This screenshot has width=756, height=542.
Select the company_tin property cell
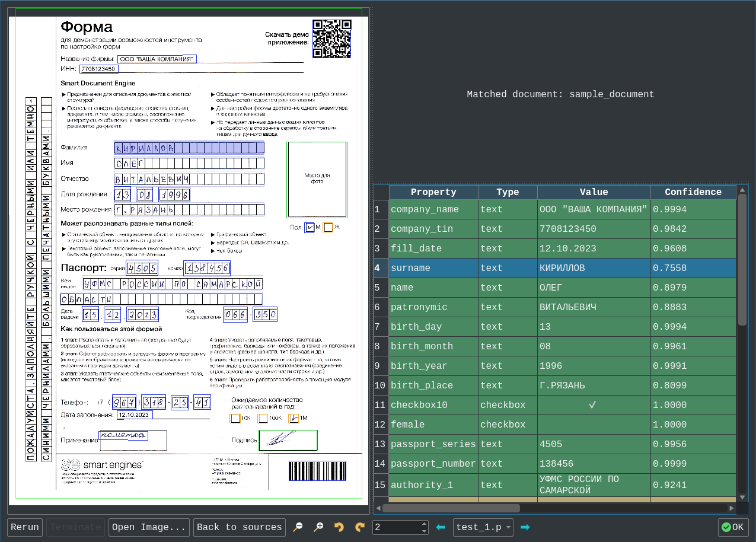[433, 229]
